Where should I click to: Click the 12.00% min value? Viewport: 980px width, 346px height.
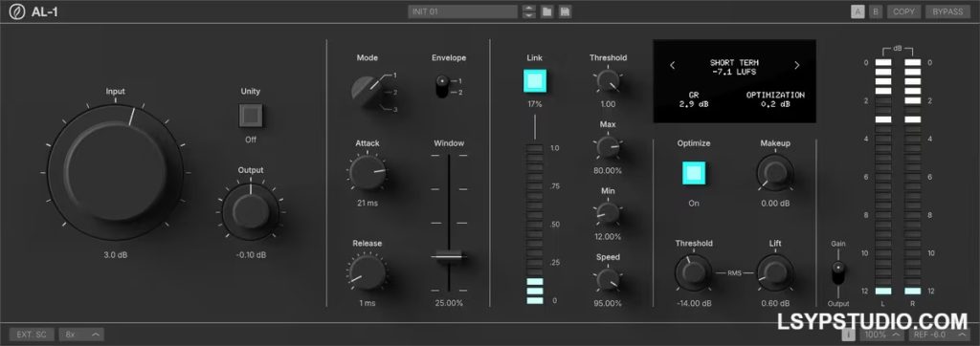608,237
